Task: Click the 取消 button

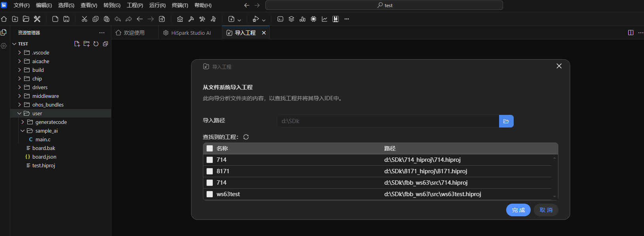Action: coord(546,210)
